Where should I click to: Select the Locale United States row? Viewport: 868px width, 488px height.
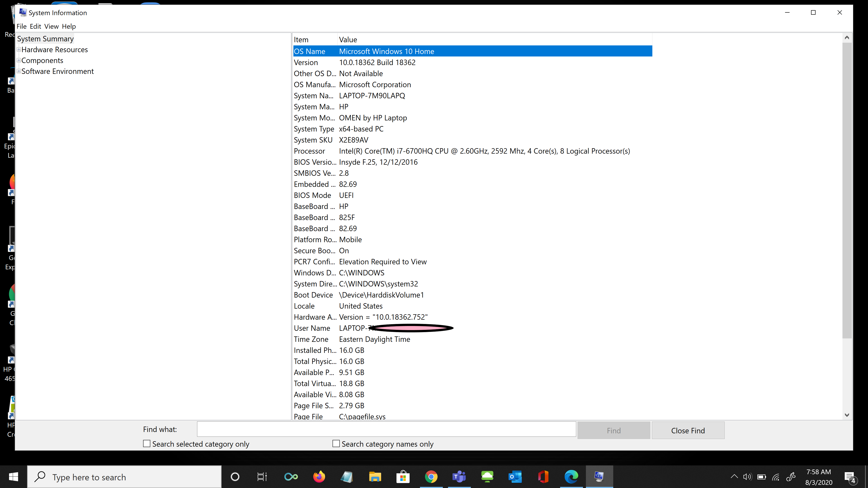pyautogui.click(x=472, y=306)
